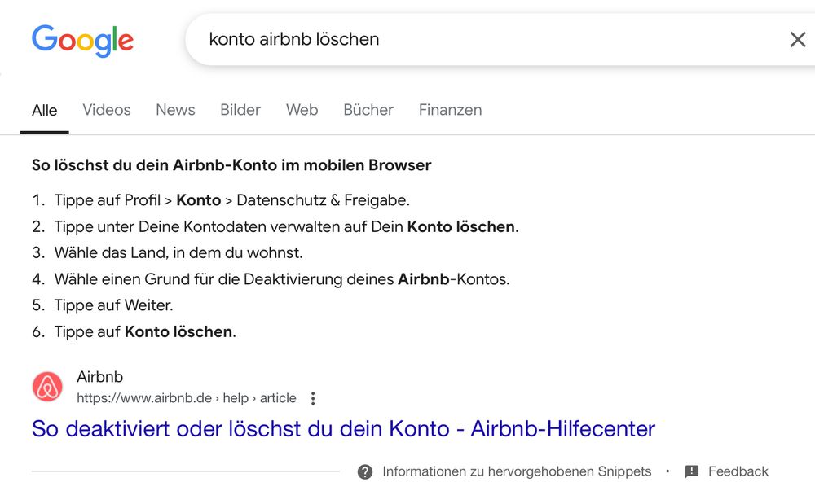815x504 pixels.
Task: Open the three-dot result options menu
Action: click(x=313, y=398)
